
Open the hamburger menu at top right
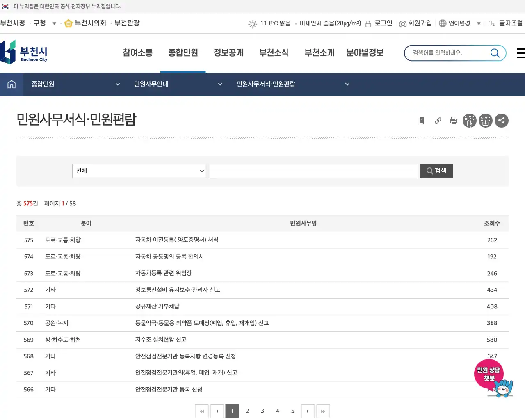tap(520, 53)
